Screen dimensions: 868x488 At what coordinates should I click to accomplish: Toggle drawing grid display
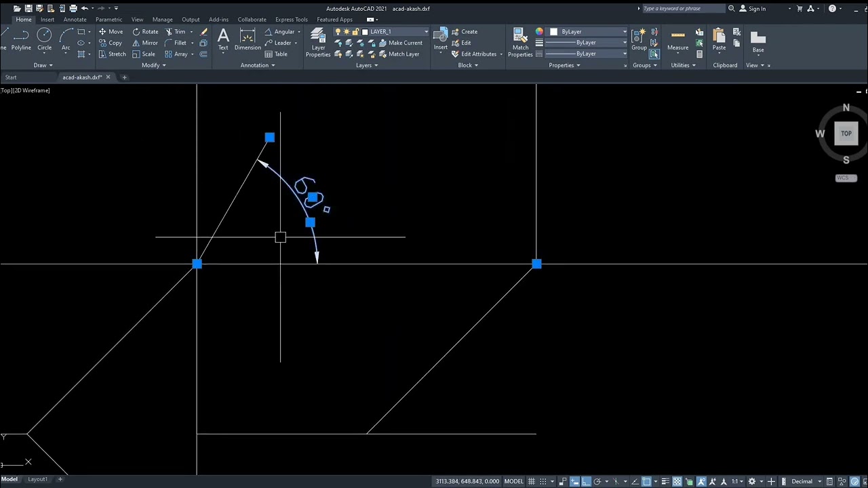coord(532,481)
